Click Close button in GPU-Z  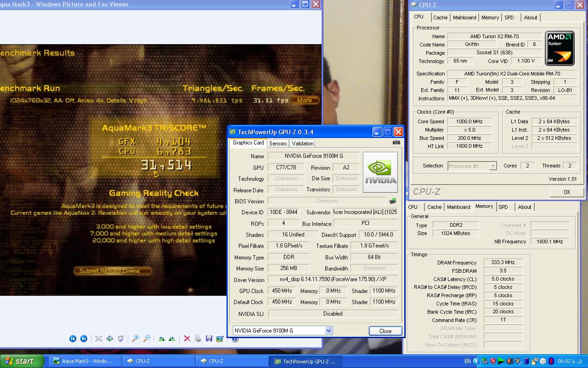point(385,331)
